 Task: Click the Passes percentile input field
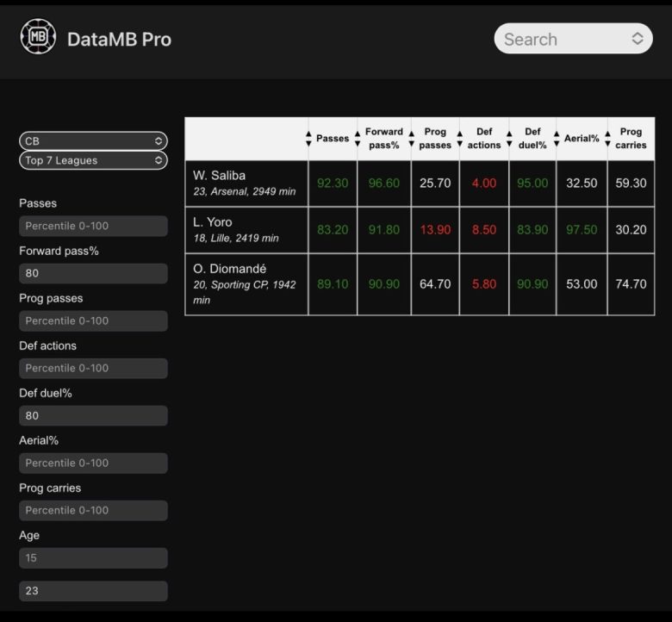click(x=93, y=226)
